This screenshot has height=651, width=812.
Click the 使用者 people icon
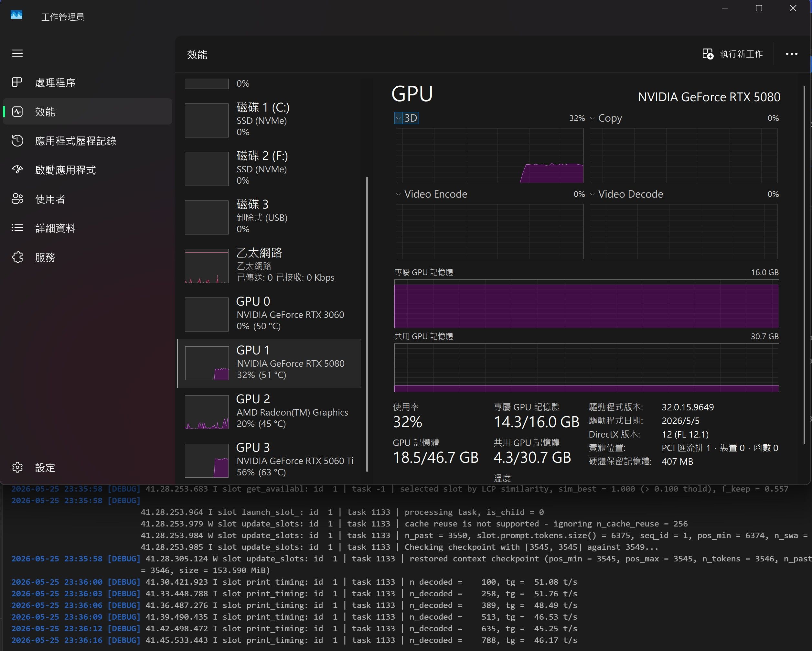pos(17,199)
